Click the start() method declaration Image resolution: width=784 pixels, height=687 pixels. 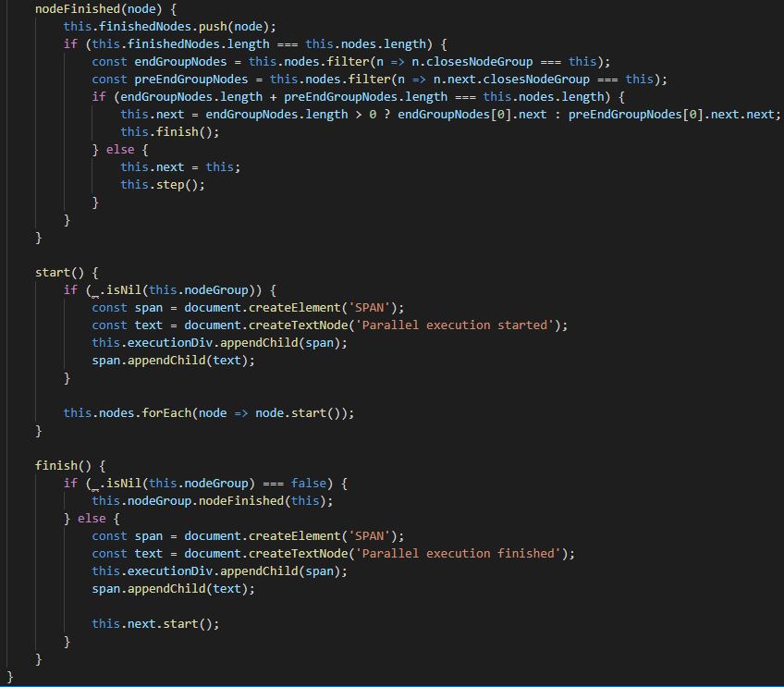point(67,273)
